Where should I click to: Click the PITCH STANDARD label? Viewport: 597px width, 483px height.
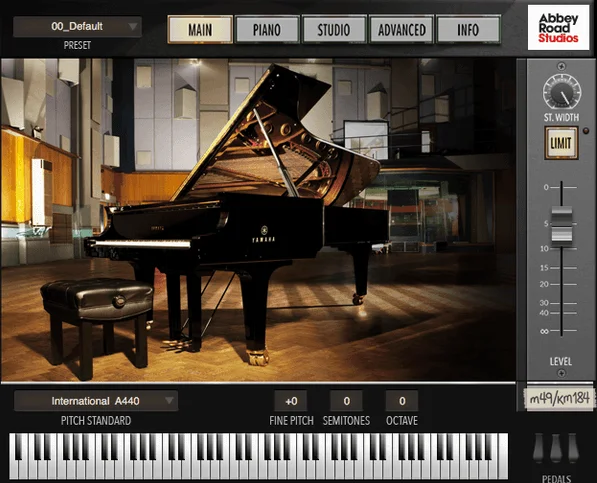(96, 421)
